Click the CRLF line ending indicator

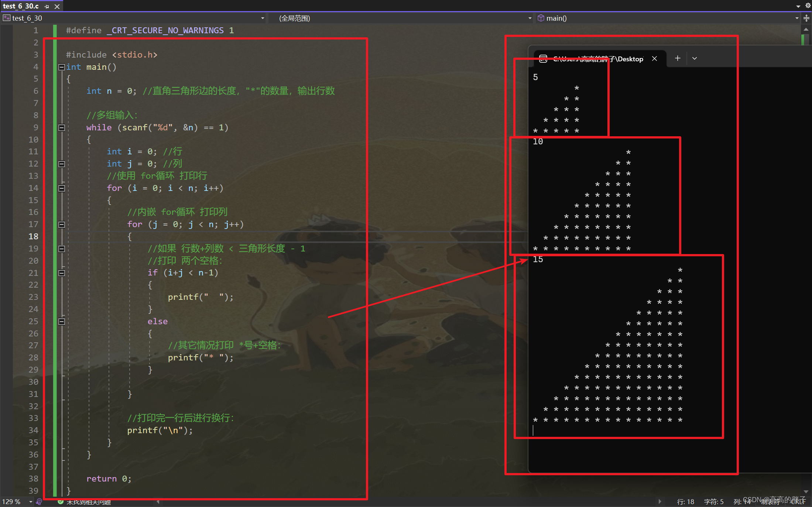(799, 501)
